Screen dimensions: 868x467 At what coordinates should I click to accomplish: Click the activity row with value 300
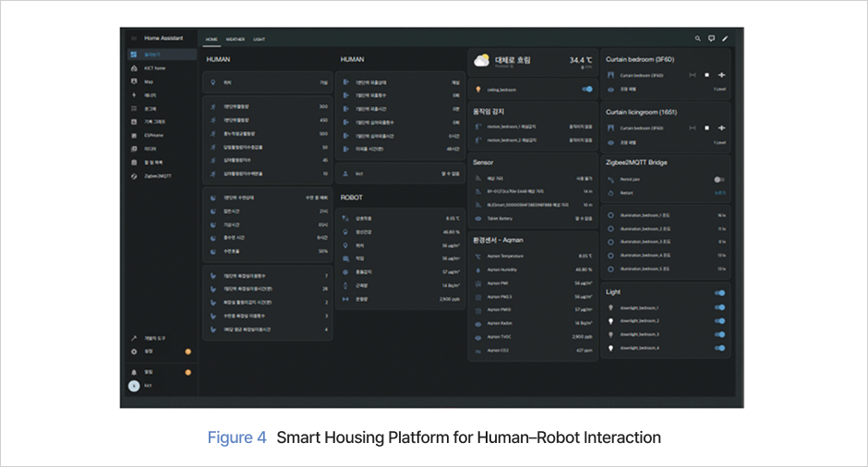tap(268, 106)
